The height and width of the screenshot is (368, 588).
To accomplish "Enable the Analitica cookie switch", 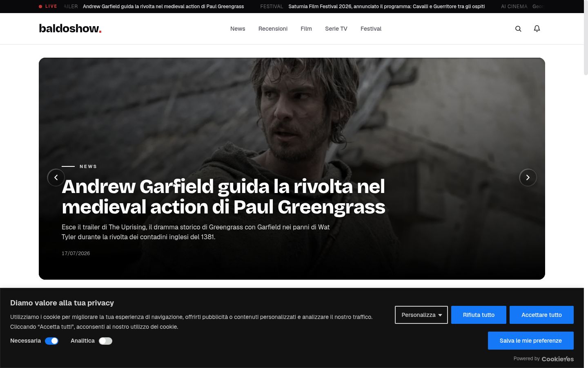I will click(x=105, y=341).
